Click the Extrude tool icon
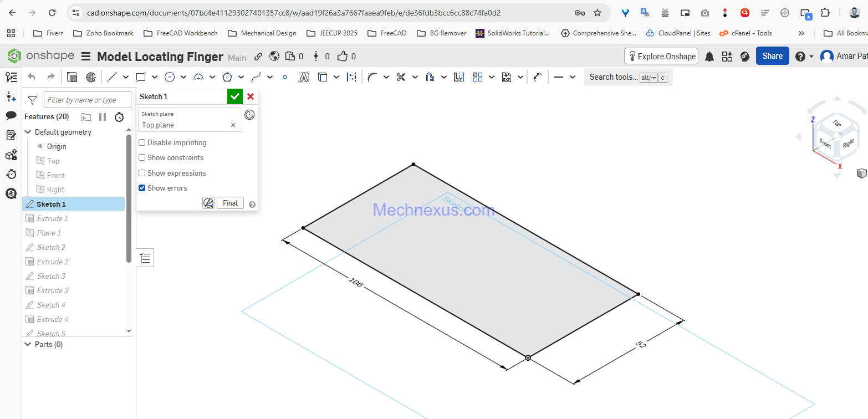Screen dimensions: 868x419 pos(72,77)
